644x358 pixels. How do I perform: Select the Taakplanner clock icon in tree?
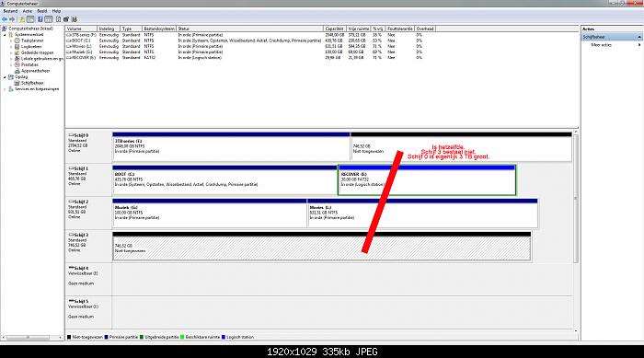(x=17, y=40)
